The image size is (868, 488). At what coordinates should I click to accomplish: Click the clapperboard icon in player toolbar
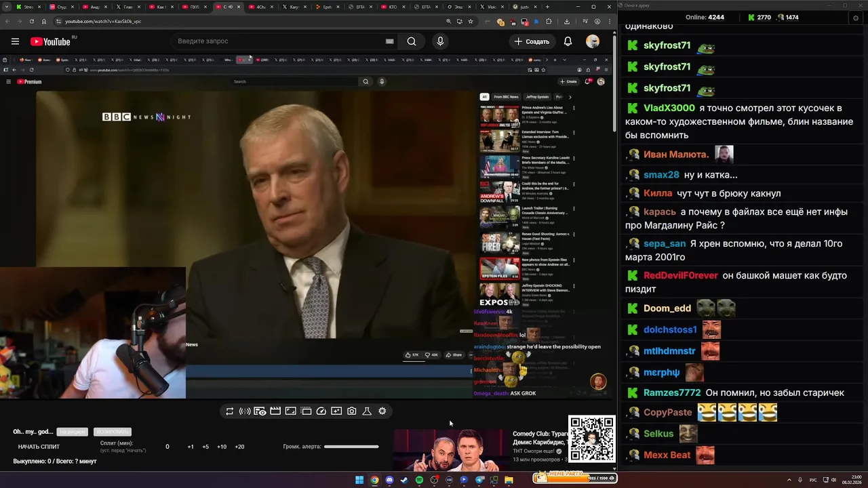[x=275, y=411]
